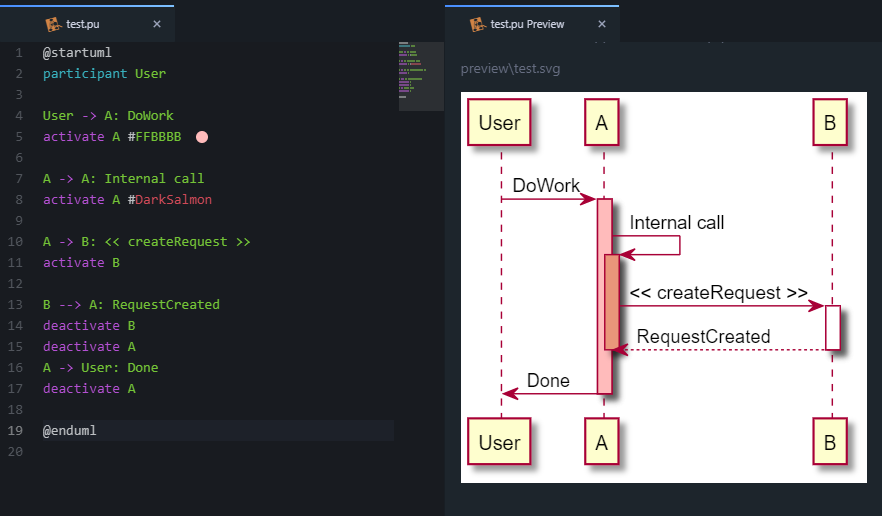Click the top User participant box
882x516 pixels.
pyautogui.click(x=500, y=122)
